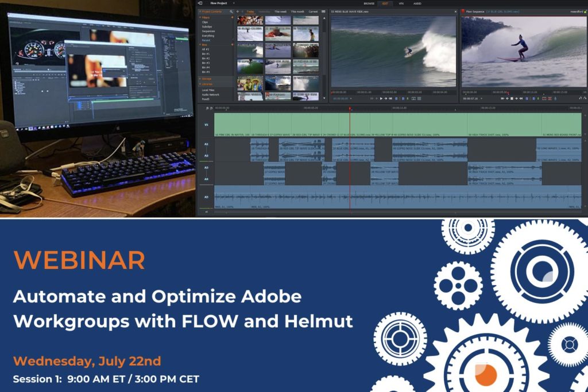Select the A5 audio track header
588x392 pixels.
tap(206, 197)
